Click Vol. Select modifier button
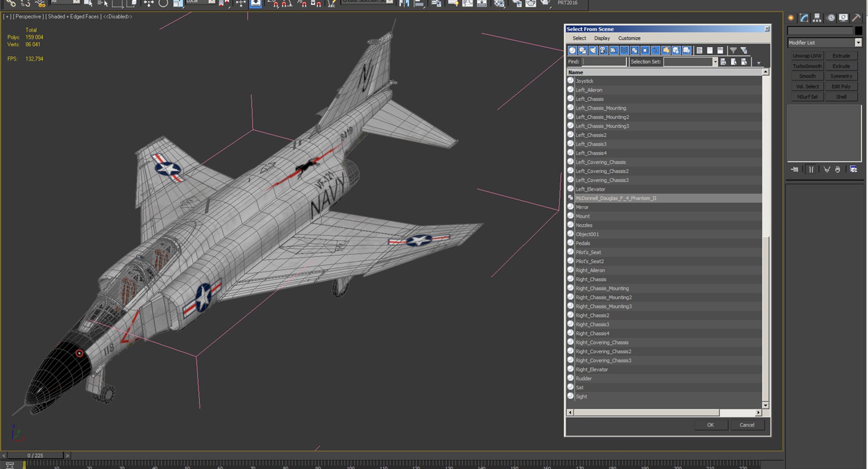Image resolution: width=868 pixels, height=469 pixels. [x=807, y=87]
